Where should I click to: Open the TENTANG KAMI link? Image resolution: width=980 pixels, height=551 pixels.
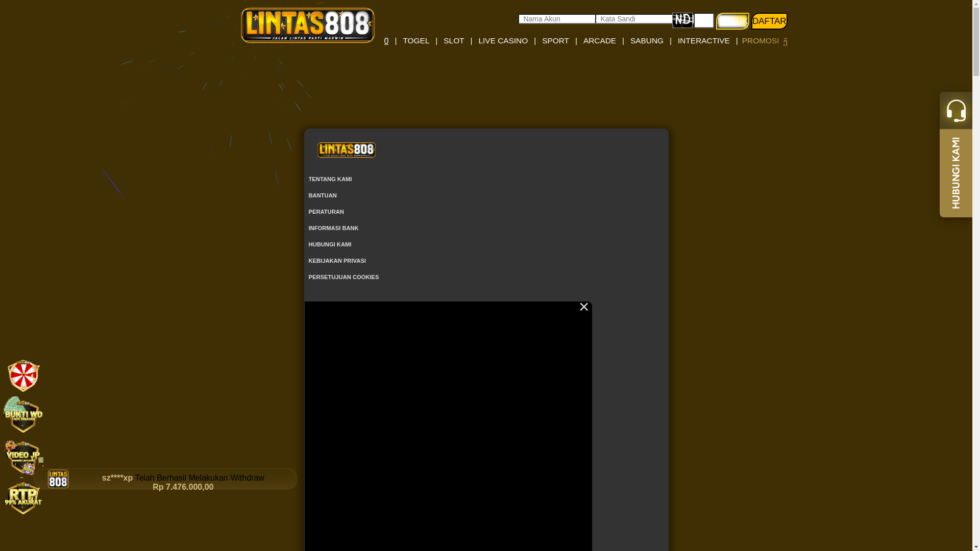coord(330,179)
